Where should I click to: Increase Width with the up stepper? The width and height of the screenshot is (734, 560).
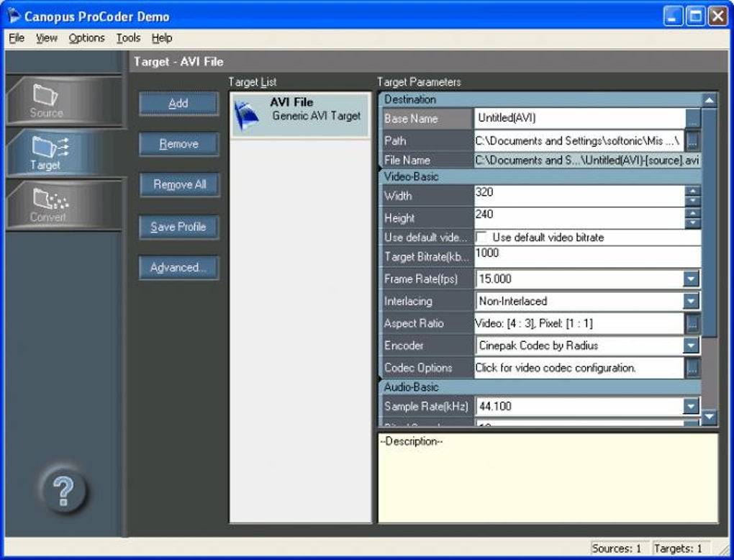693,191
